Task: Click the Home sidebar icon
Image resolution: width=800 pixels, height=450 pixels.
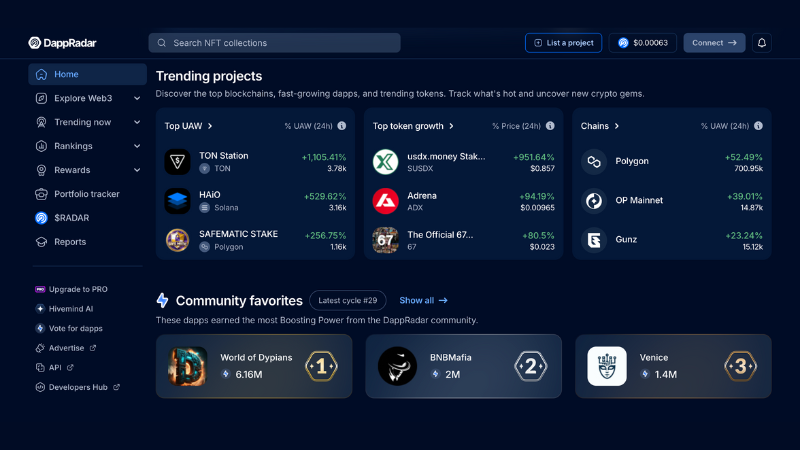Action: tap(41, 74)
